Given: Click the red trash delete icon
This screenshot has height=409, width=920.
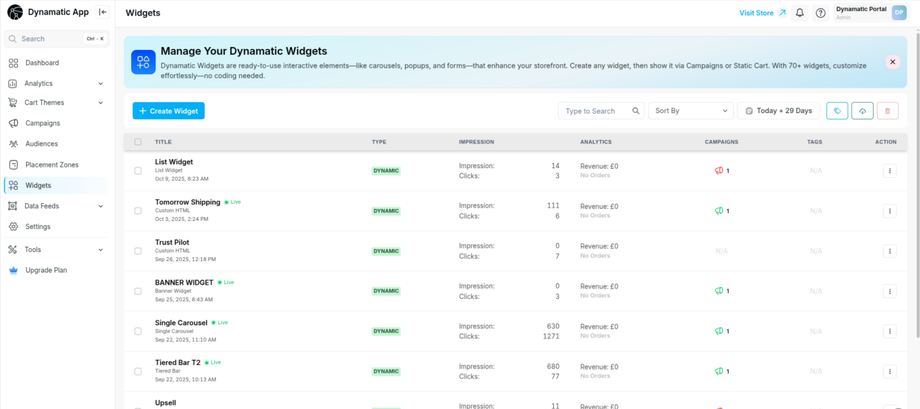Looking at the screenshot, I should 887,111.
